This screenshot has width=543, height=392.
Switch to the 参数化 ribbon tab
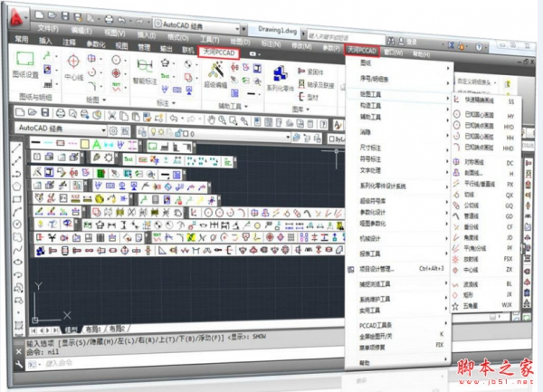[x=96, y=43]
